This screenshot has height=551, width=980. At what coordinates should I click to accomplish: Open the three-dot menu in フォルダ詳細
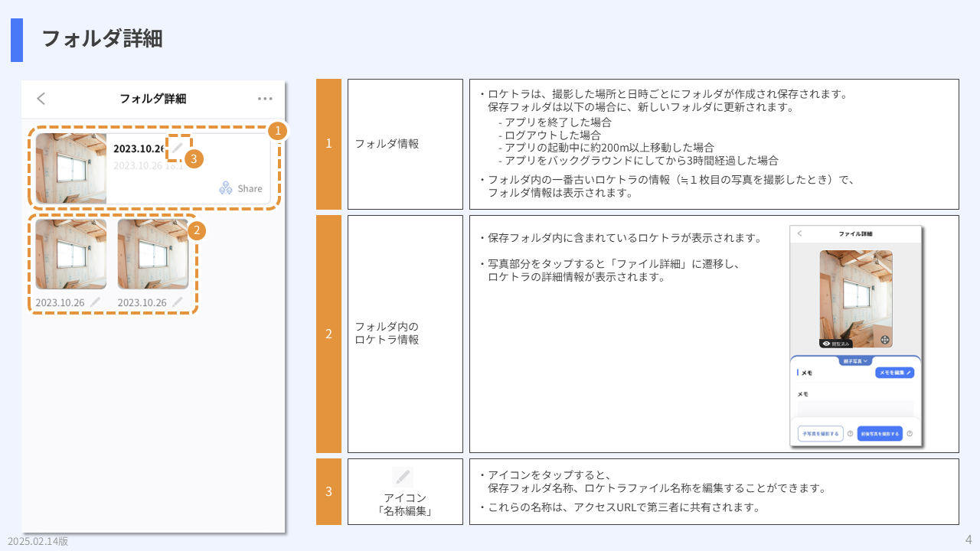(x=265, y=99)
